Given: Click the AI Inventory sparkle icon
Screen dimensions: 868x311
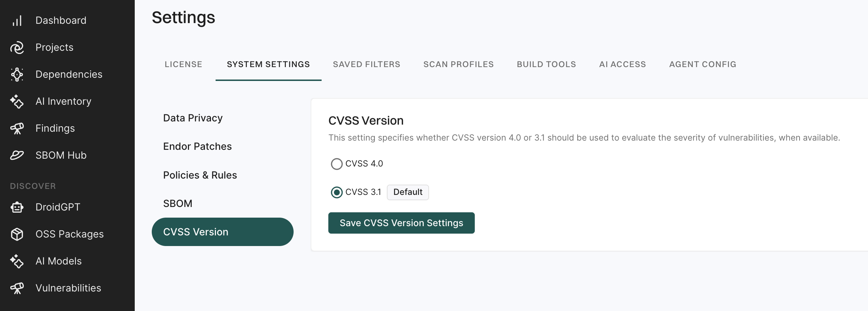Looking at the screenshot, I should click(x=17, y=102).
